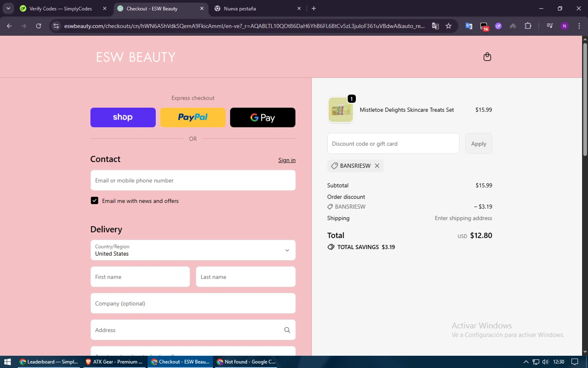Focus the Discount code or gift card field

pyautogui.click(x=393, y=144)
